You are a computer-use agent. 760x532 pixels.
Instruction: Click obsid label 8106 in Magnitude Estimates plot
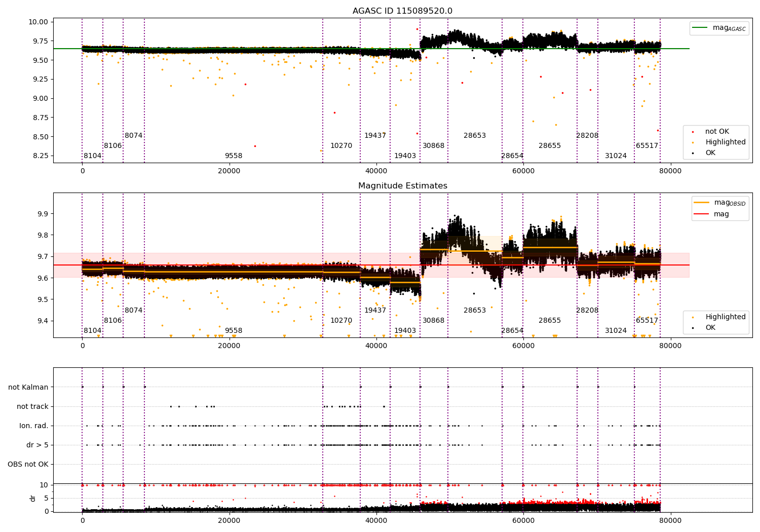[113, 321]
